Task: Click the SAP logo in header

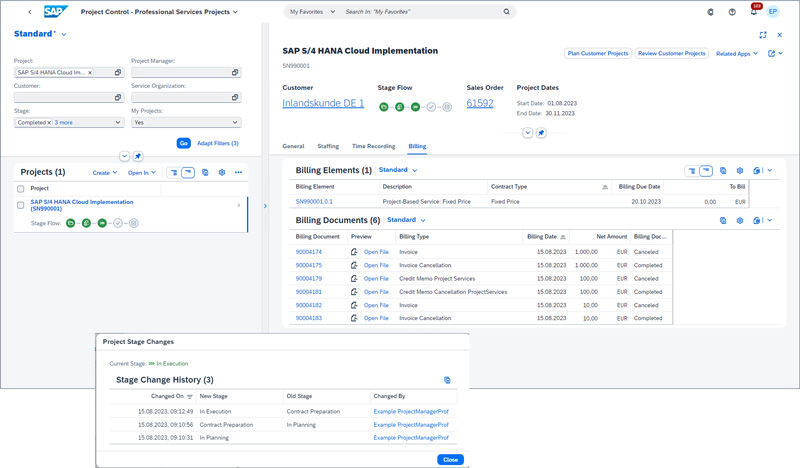Action: coord(56,11)
